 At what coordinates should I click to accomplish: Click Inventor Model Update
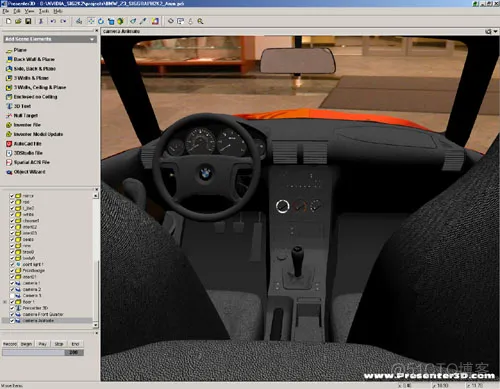tap(35, 134)
